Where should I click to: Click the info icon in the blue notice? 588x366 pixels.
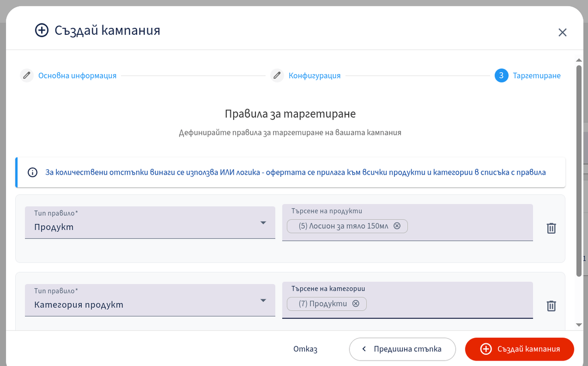point(33,173)
